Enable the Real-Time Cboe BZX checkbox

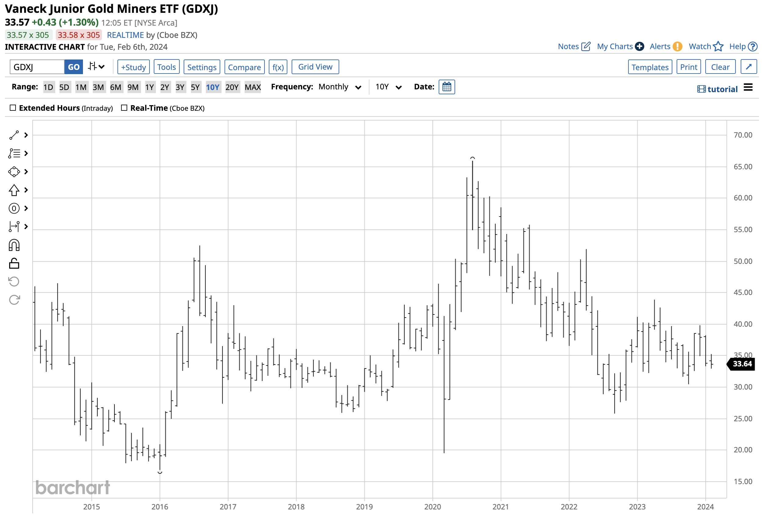(x=124, y=108)
